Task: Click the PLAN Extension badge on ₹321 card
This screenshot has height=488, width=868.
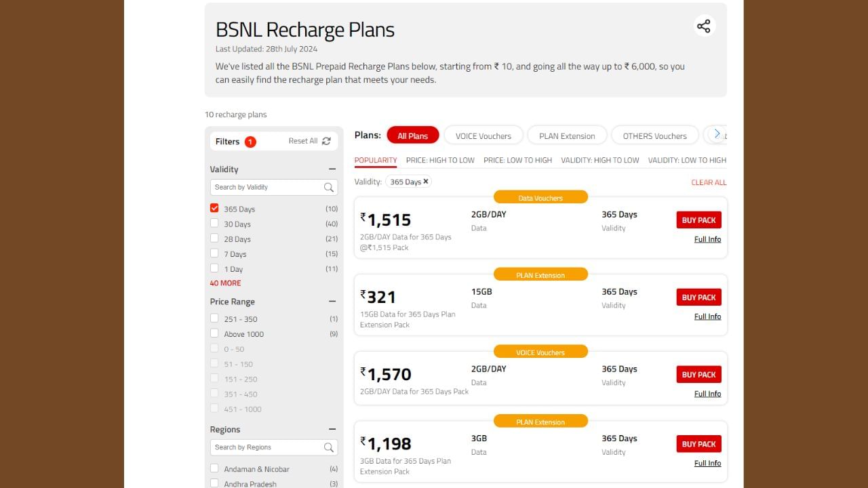Action: (x=540, y=274)
